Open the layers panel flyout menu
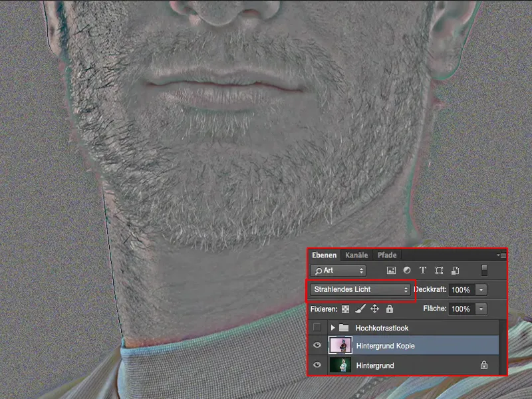Screen dimensions: 532x399 502,255
